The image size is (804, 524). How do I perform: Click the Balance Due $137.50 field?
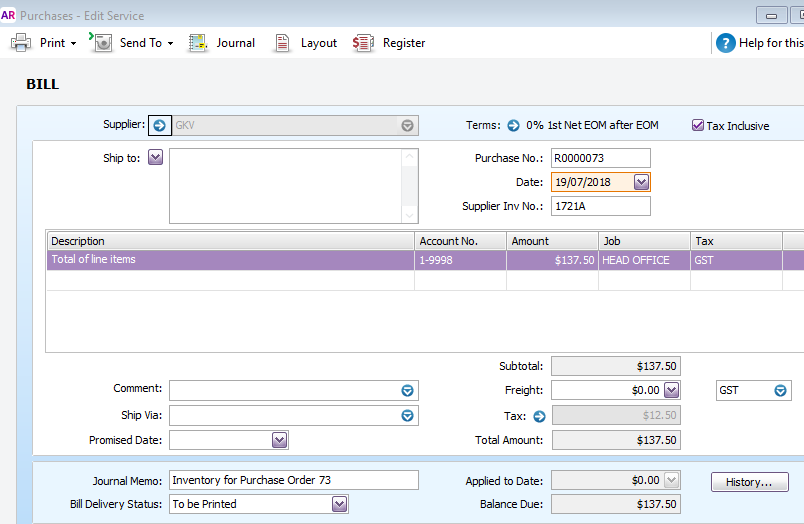616,504
